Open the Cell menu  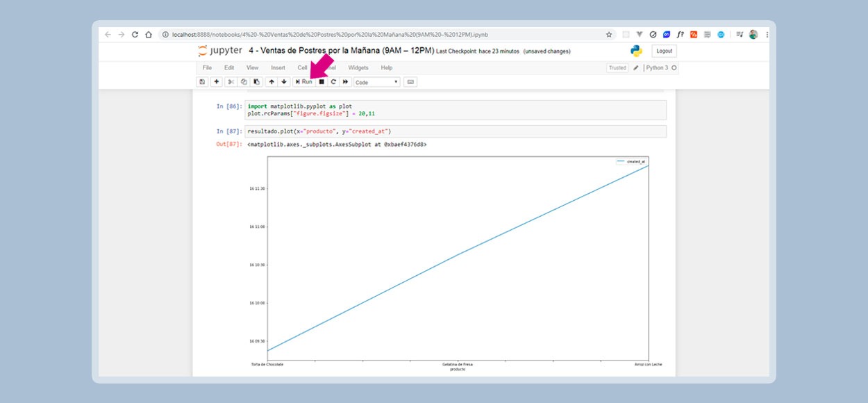(x=302, y=68)
